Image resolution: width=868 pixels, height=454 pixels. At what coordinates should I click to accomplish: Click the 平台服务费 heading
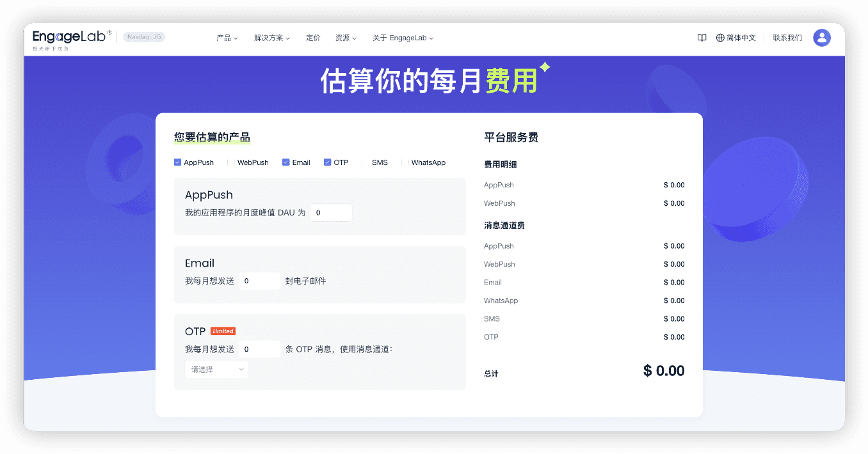click(x=511, y=137)
